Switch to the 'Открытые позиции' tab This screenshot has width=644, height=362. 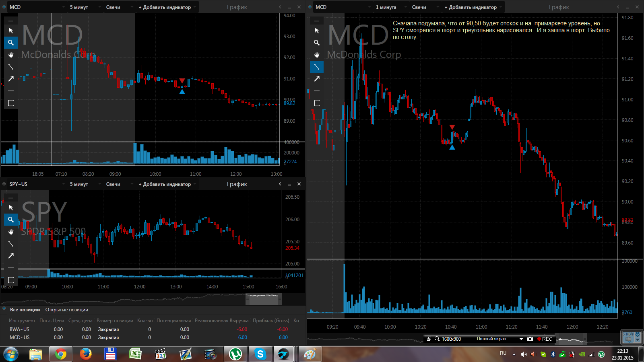pos(67,310)
